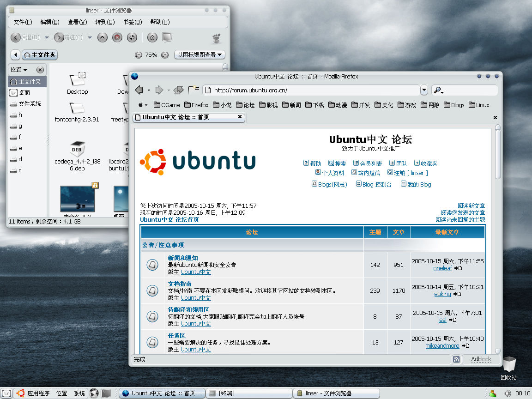Toggle the path bar left arrow button

pyautogui.click(x=15, y=55)
